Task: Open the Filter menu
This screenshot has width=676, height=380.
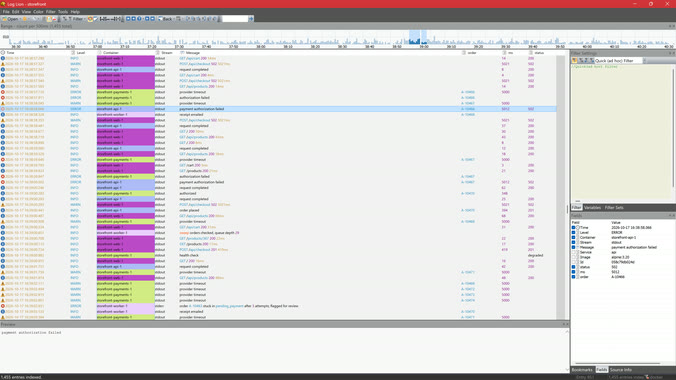Action: tap(50, 12)
